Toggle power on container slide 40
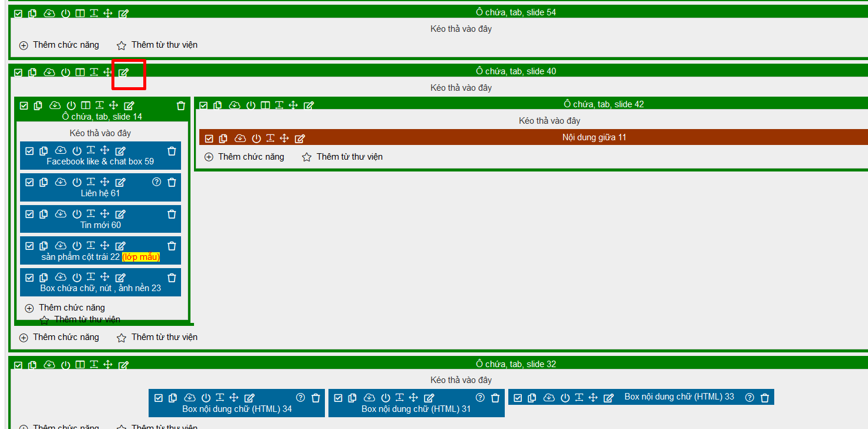868x429 pixels. 65,72
